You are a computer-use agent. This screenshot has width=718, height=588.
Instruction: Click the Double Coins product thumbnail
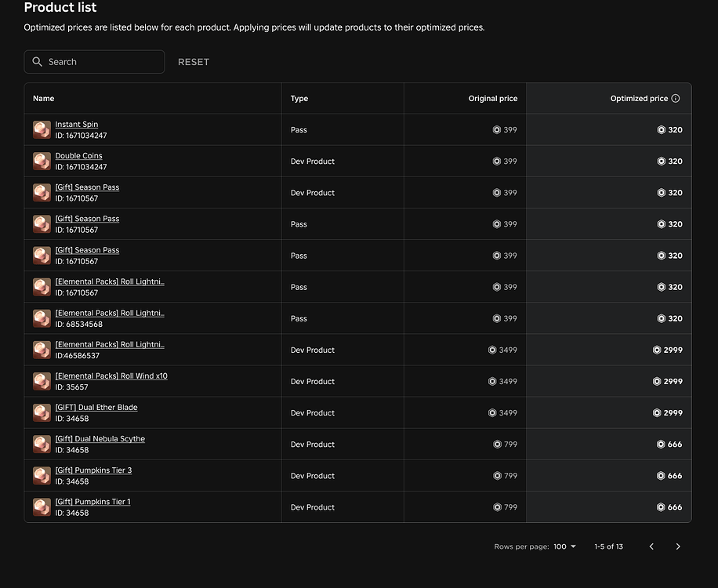click(42, 161)
